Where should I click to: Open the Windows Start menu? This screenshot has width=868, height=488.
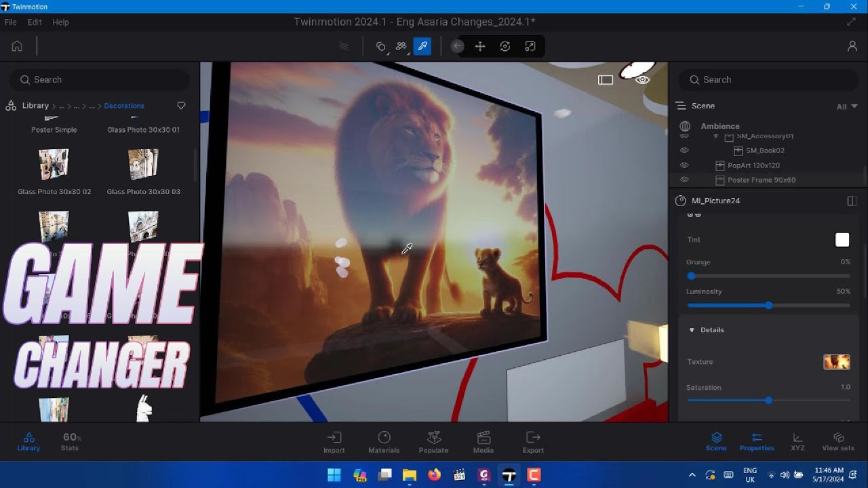click(x=334, y=475)
